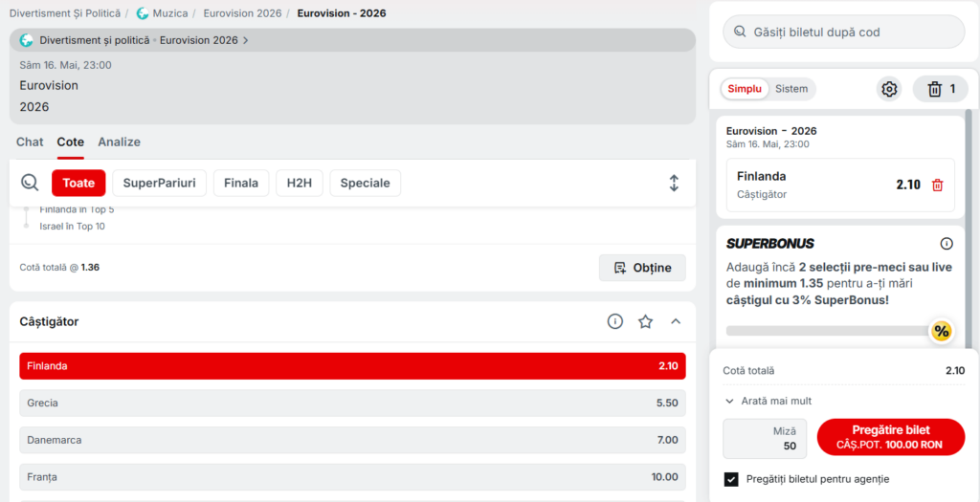Image resolution: width=980 pixels, height=502 pixels.
Task: Open the Analize tab
Action: pos(120,142)
